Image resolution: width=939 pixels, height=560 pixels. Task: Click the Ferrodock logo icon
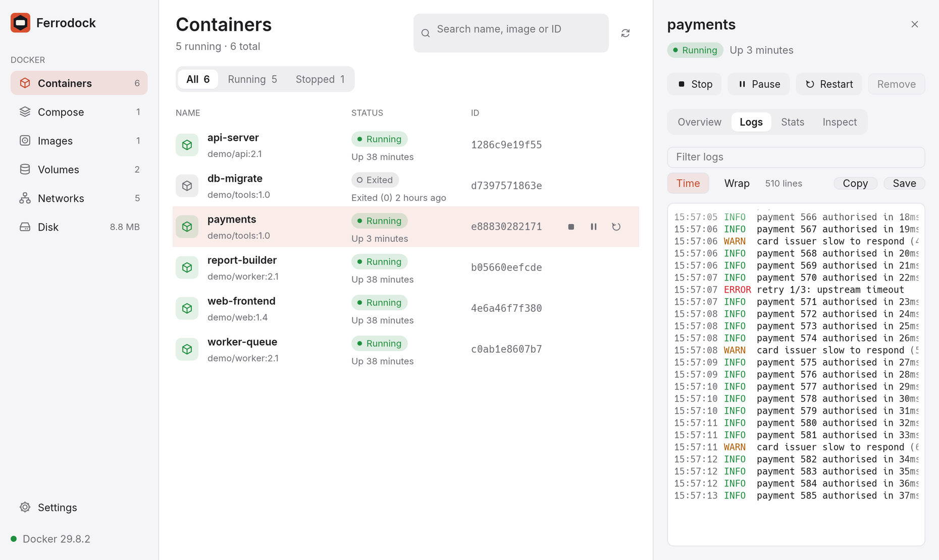(20, 23)
